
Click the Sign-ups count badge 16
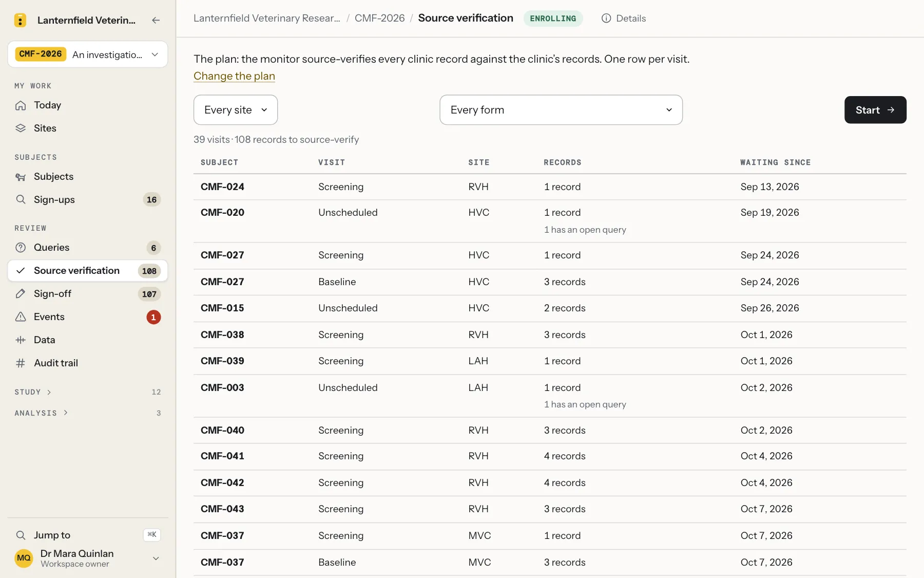(151, 200)
